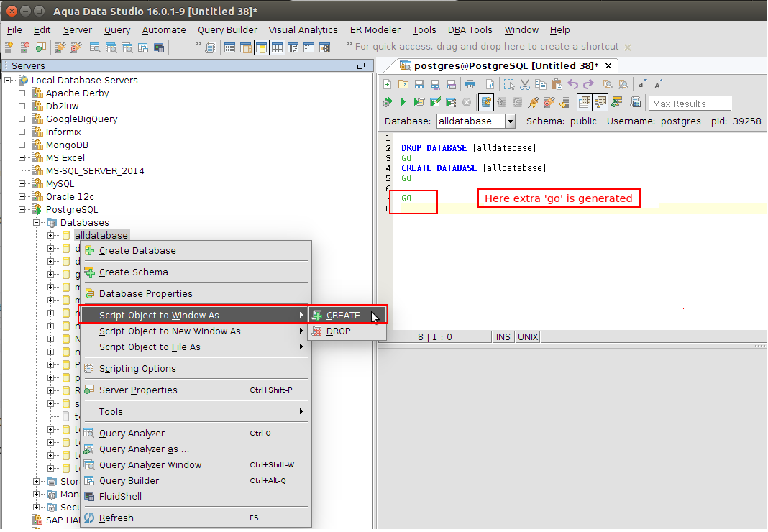Viewport: 768px width, 532px height.
Task: Click the Servers panel float/dock icon
Action: coord(361,65)
